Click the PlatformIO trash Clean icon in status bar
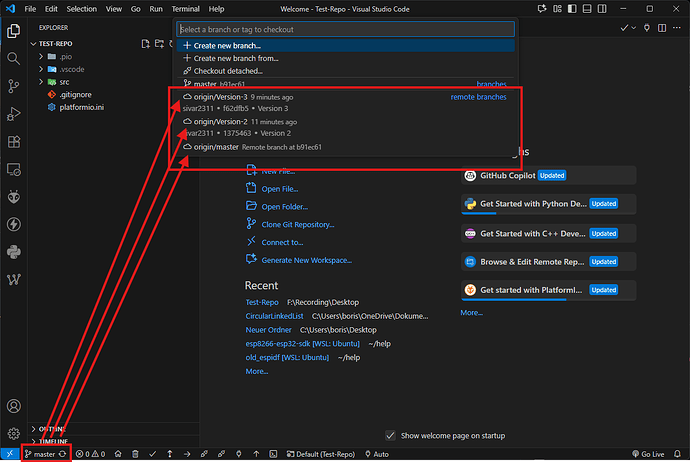Image resolution: width=690 pixels, height=462 pixels. (135, 454)
